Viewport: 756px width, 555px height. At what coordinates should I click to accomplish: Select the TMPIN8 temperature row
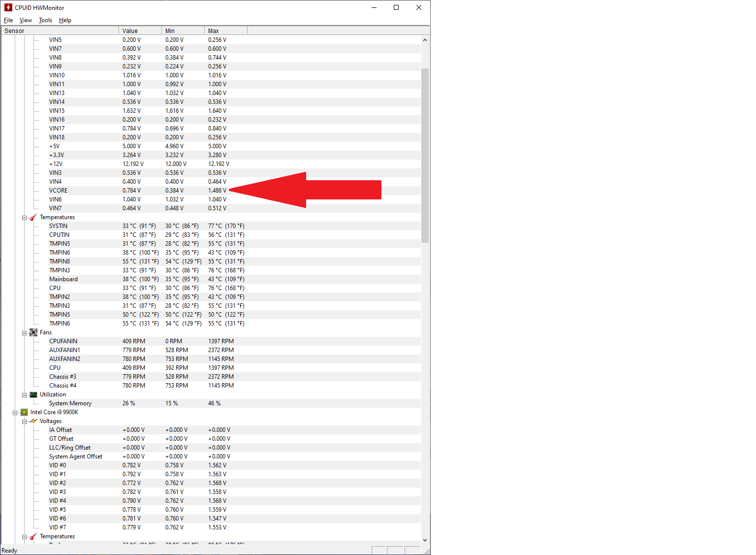point(211,261)
